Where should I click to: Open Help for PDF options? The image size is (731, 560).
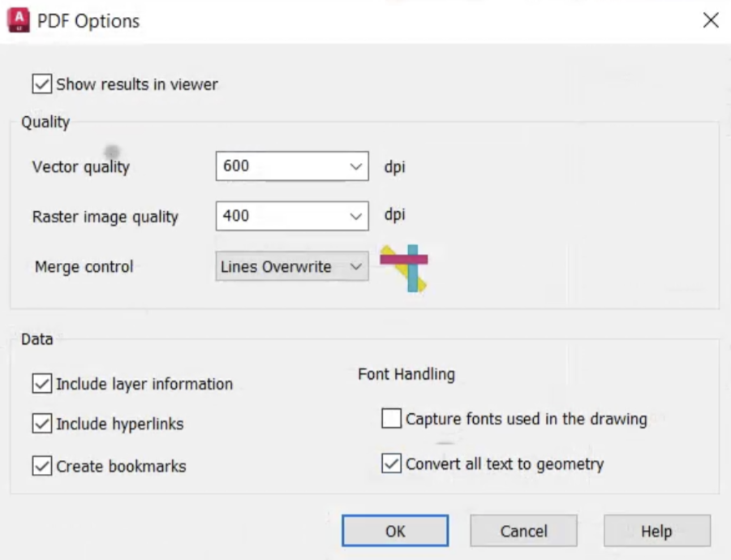click(656, 531)
